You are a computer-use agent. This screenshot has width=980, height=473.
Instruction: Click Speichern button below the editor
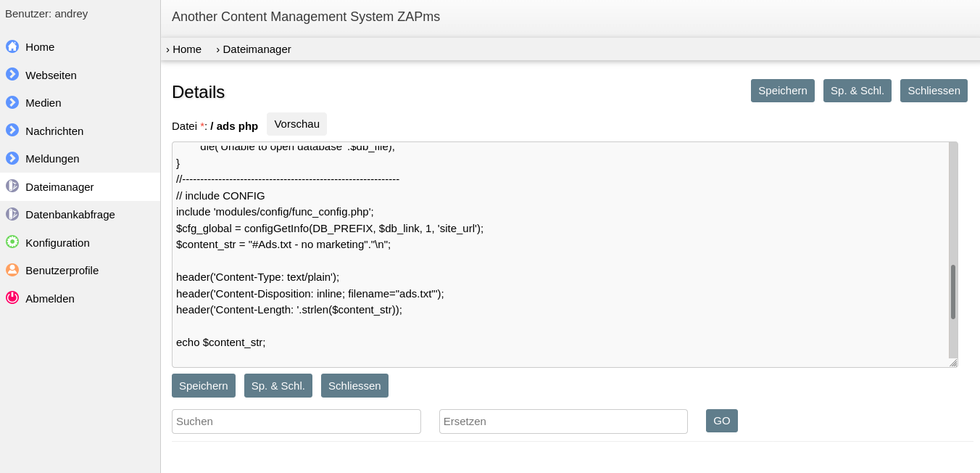coord(204,385)
